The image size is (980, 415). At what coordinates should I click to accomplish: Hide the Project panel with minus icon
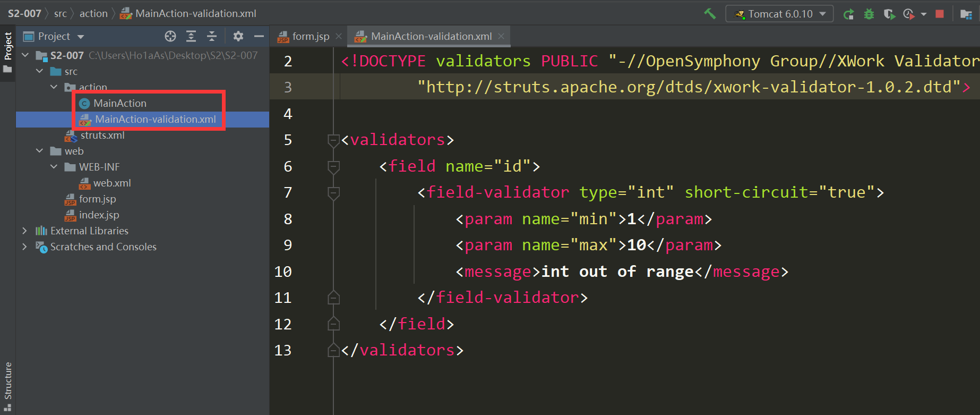(x=259, y=36)
